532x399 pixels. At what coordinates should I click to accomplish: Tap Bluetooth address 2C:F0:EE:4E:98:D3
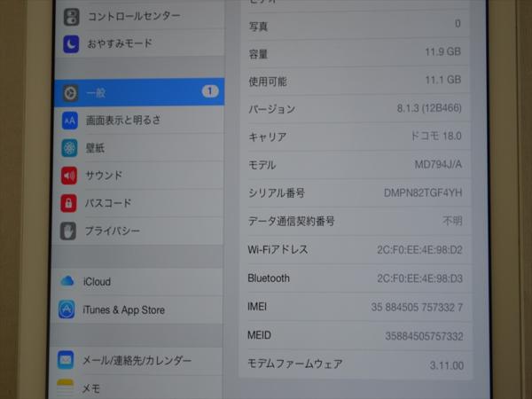tap(420, 278)
